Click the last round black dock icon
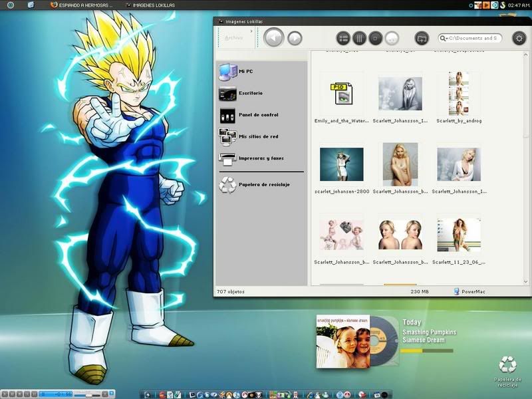 point(384,395)
